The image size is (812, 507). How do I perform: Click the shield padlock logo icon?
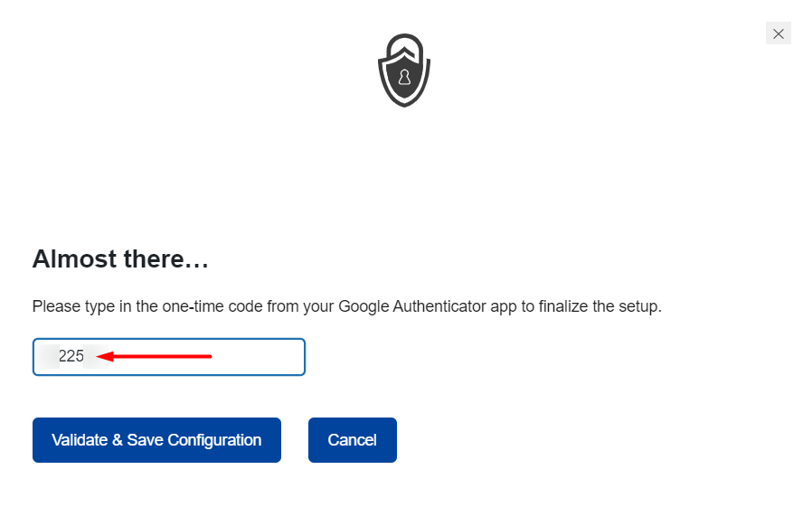[404, 70]
